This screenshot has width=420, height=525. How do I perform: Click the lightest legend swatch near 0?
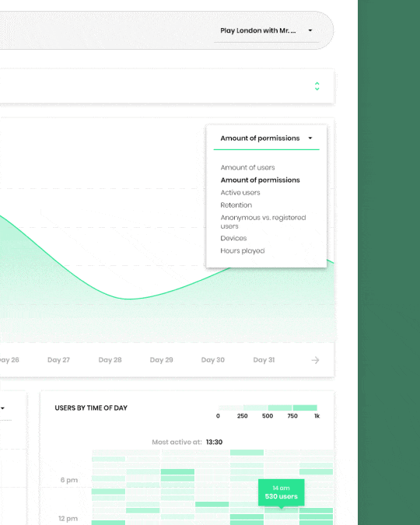click(x=230, y=408)
